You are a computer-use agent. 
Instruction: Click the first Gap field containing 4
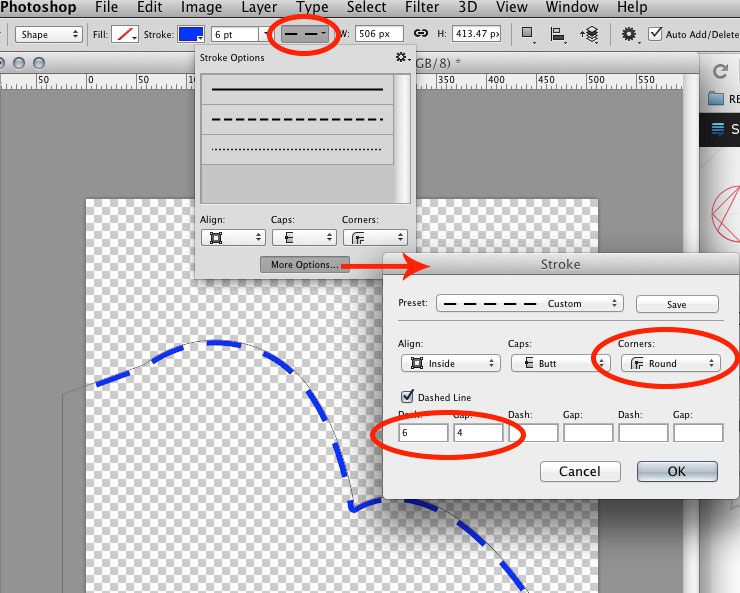pos(478,433)
